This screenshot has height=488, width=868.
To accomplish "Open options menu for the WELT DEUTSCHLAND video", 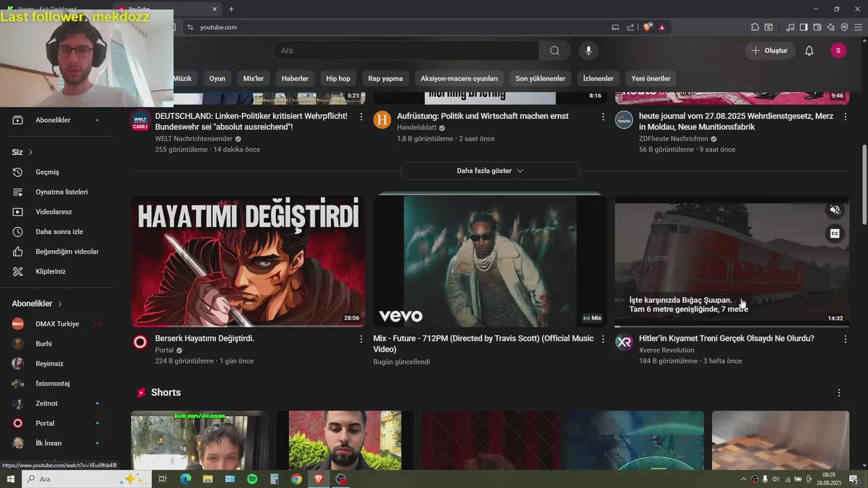I will click(361, 117).
